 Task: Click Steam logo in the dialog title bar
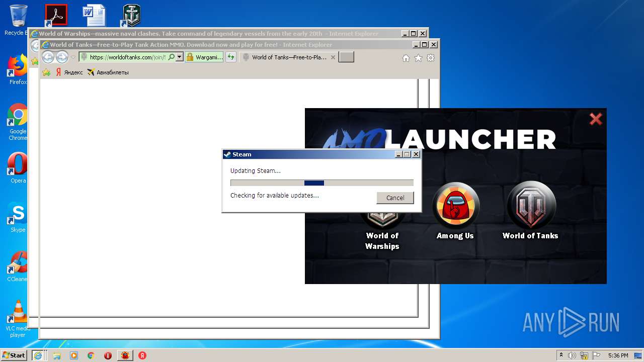pos(227,154)
